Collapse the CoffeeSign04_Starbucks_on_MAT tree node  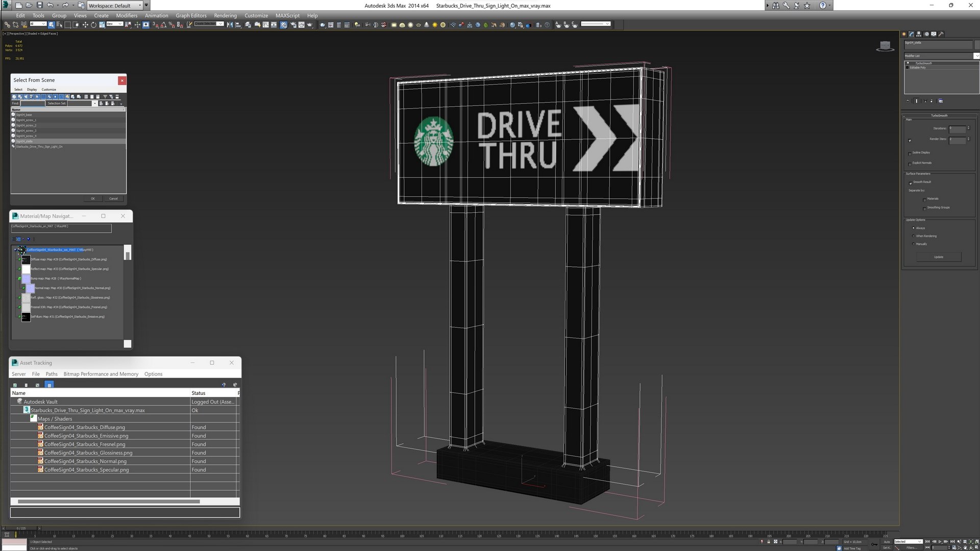click(15, 250)
